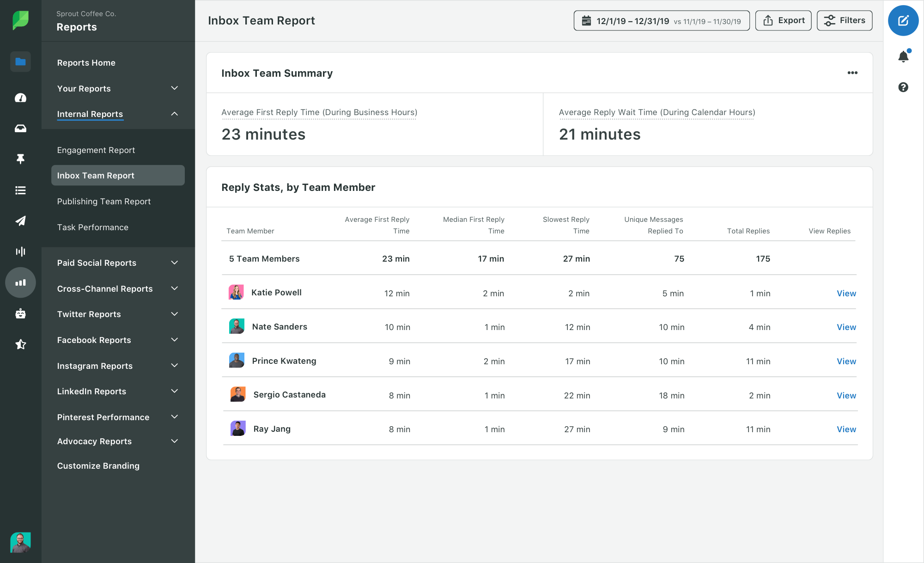Click the Twitter Reports expander arrow

[x=175, y=313]
